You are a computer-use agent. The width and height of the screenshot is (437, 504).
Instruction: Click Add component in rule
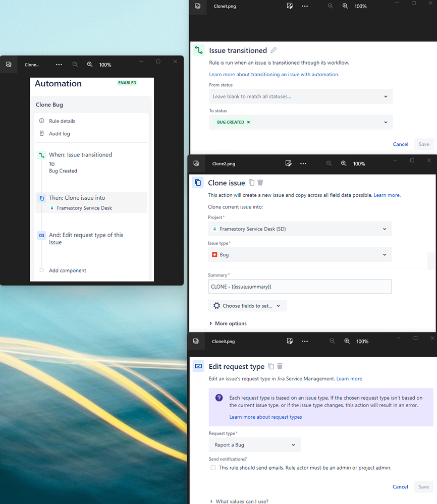pos(67,270)
